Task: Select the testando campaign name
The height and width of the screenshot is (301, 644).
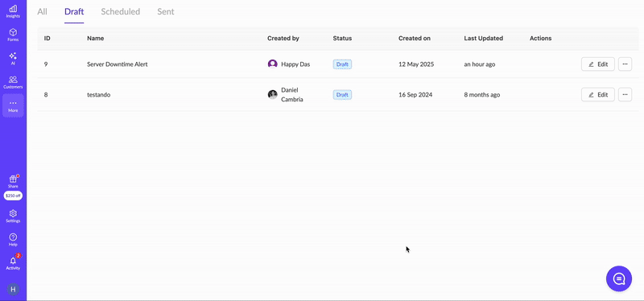Action: pos(98,94)
